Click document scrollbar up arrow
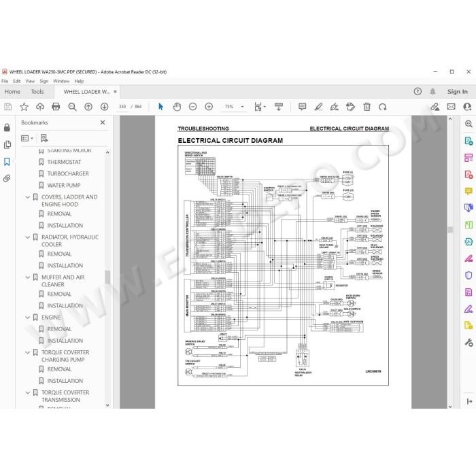 (450, 119)
